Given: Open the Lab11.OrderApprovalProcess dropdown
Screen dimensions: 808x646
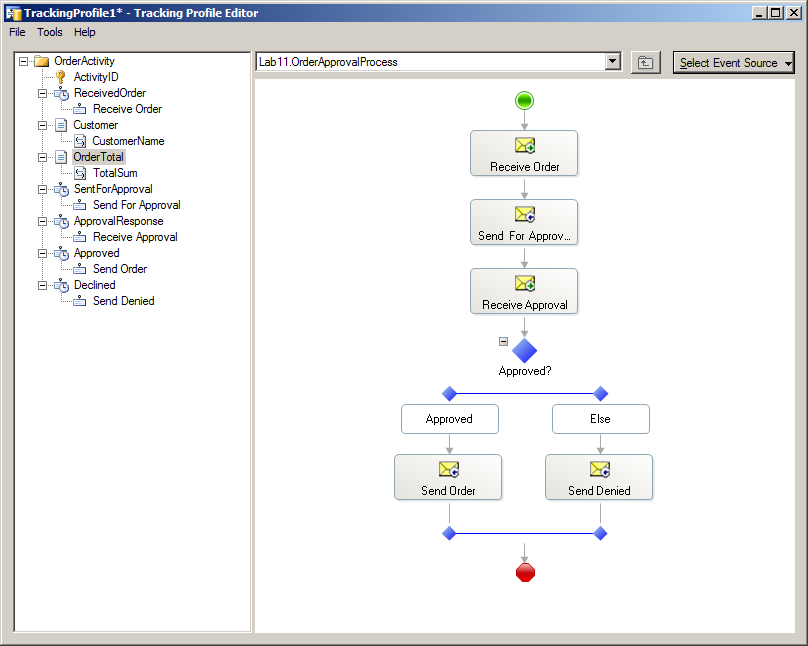Looking at the screenshot, I should click(613, 62).
